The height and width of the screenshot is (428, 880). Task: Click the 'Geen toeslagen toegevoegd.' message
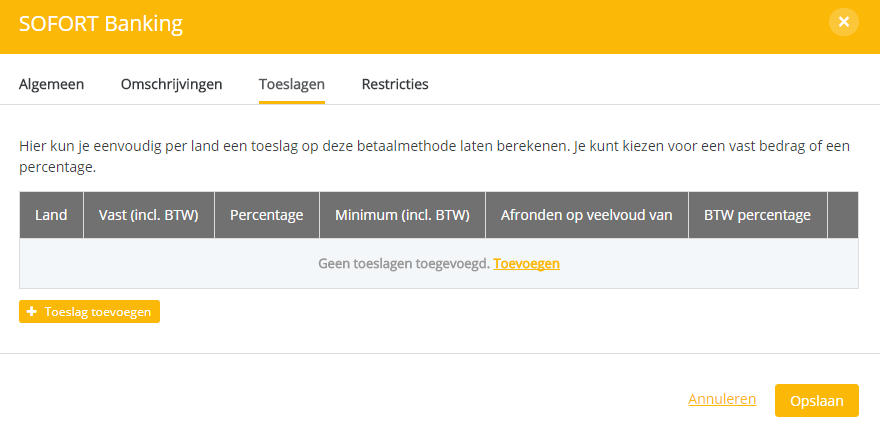404,264
